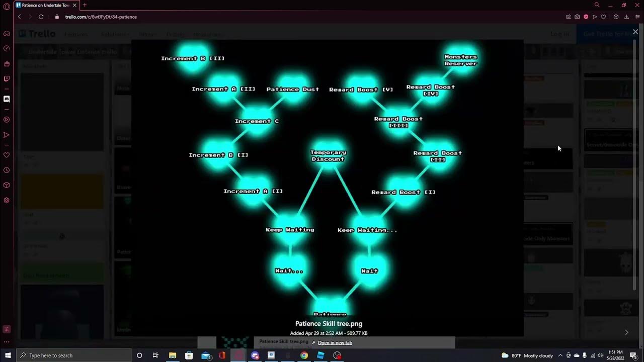Open Microsoft Store from the taskbar
The height and width of the screenshot is (362, 644).
click(x=189, y=355)
